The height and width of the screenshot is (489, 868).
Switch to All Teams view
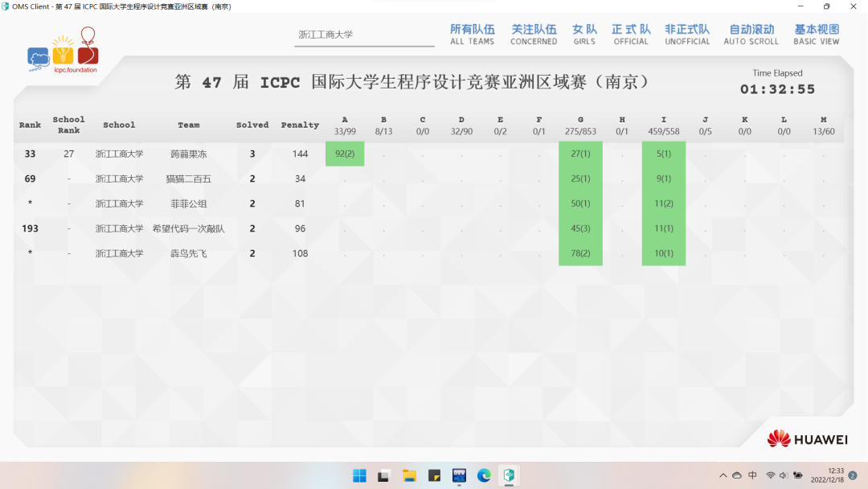pos(472,35)
